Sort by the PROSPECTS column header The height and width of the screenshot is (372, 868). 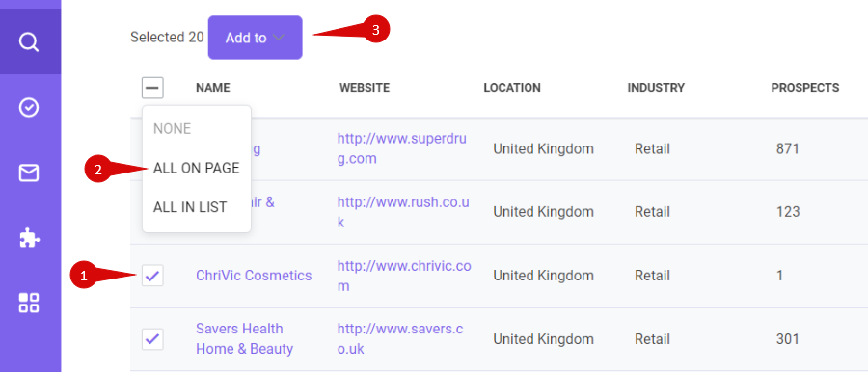[x=805, y=88]
